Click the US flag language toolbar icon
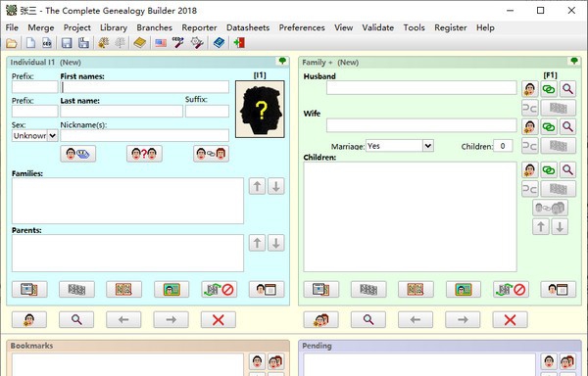Viewport: 588px width, 376px height. point(161,43)
